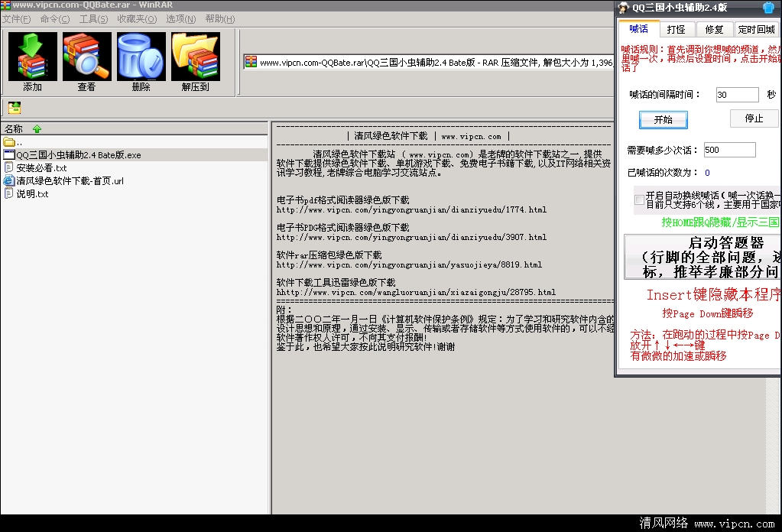The width and height of the screenshot is (782, 532).
Task: Switch to the 修复 tab
Action: coord(714,29)
